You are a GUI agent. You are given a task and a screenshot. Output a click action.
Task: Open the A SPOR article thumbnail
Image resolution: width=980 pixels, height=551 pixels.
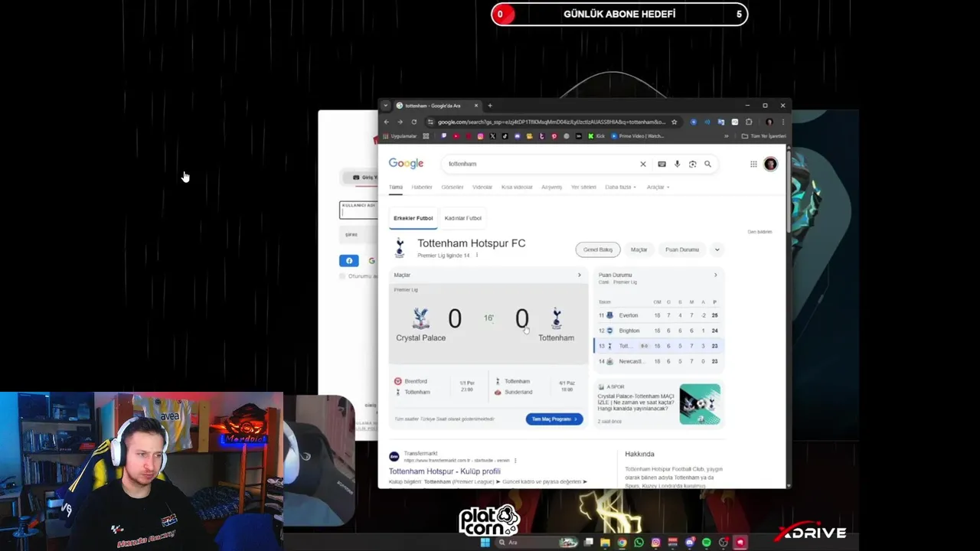tap(700, 404)
